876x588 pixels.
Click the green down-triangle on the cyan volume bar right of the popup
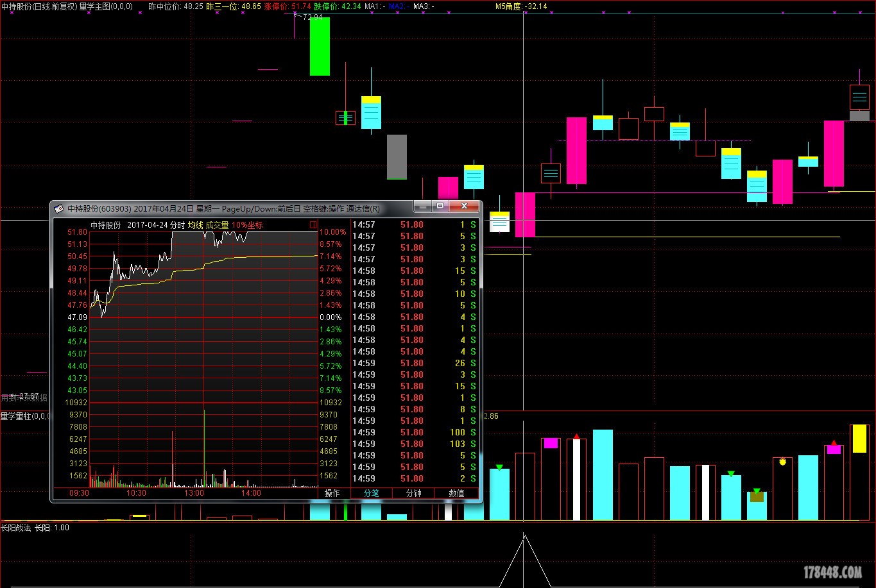499,467
